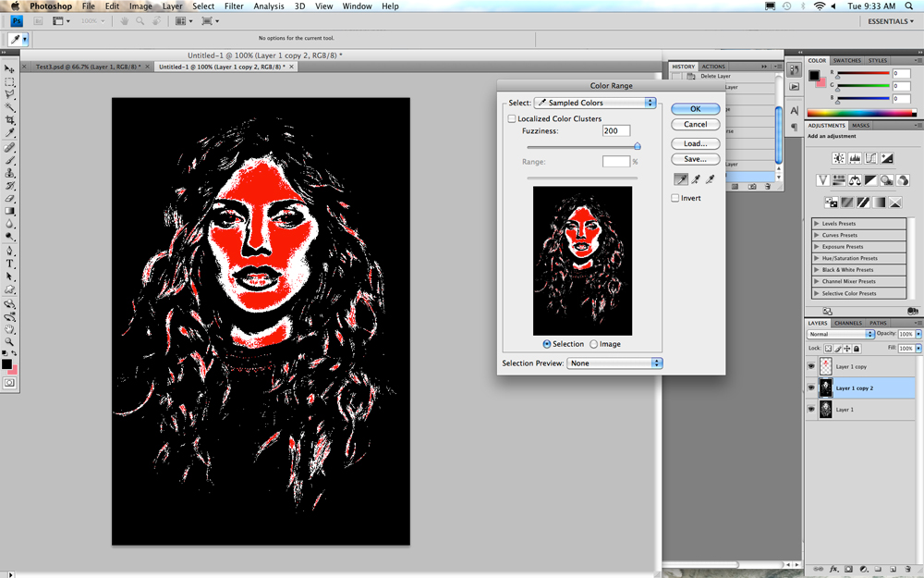Select the Move tool
Viewport: 924px width, 578px height.
coord(9,69)
